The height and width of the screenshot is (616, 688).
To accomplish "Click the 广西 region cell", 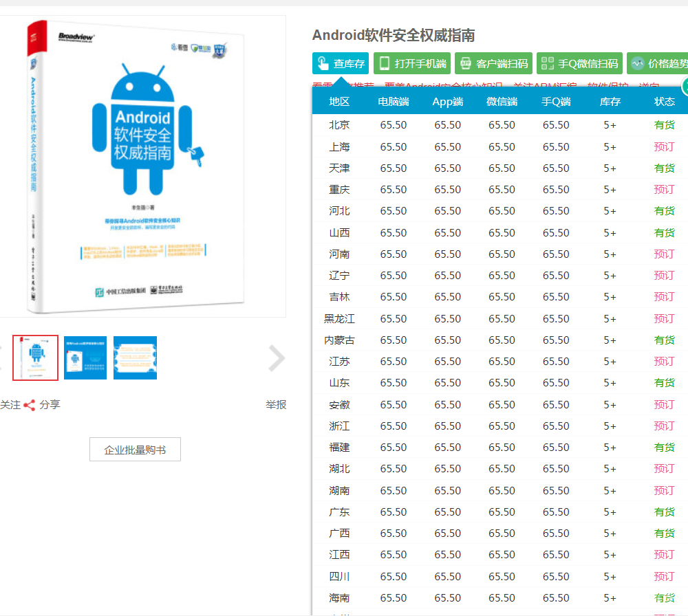I will click(x=339, y=533).
